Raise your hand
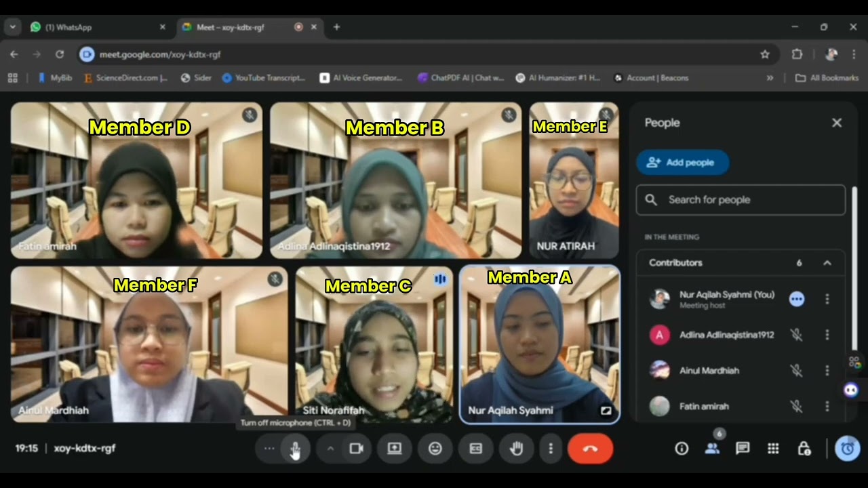Viewport: 868px width, 488px height. [517, 449]
